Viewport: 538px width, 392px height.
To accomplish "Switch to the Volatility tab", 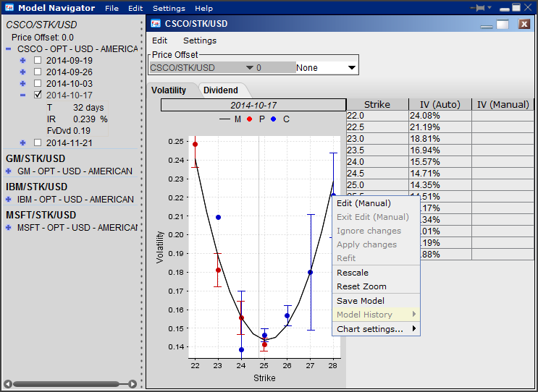I will point(169,90).
